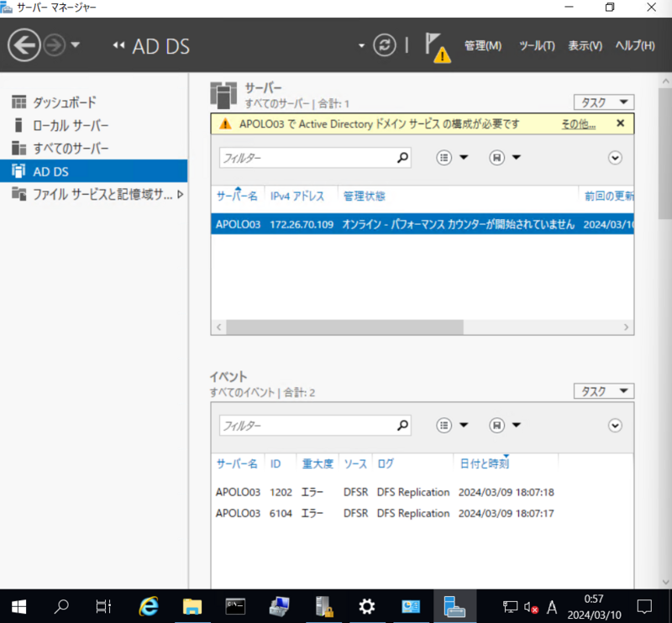Sort events by ログ column
The height and width of the screenshot is (623, 672).
[386, 463]
